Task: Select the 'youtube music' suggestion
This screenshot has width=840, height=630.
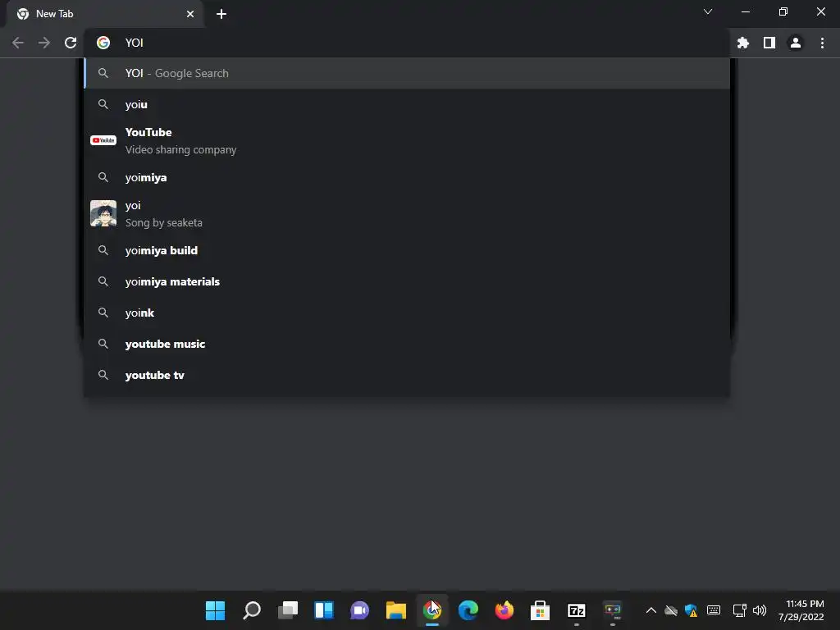Action: (x=407, y=344)
